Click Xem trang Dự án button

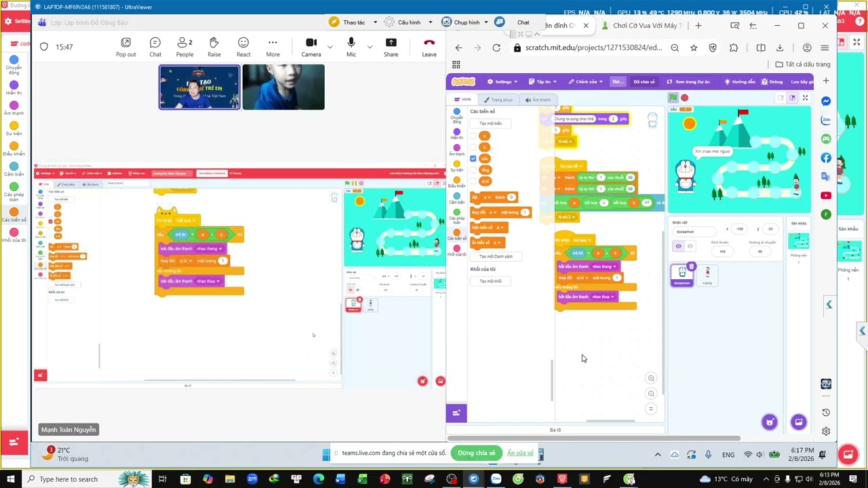click(x=688, y=82)
